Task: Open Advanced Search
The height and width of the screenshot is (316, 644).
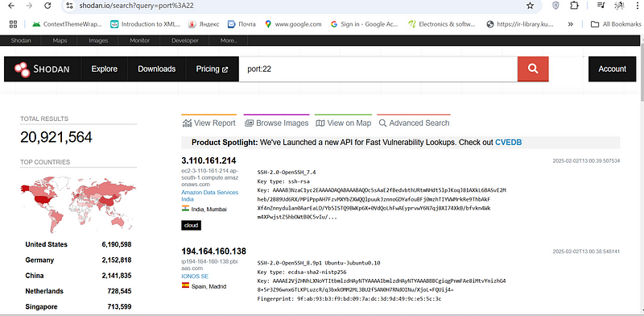Action: [x=414, y=123]
